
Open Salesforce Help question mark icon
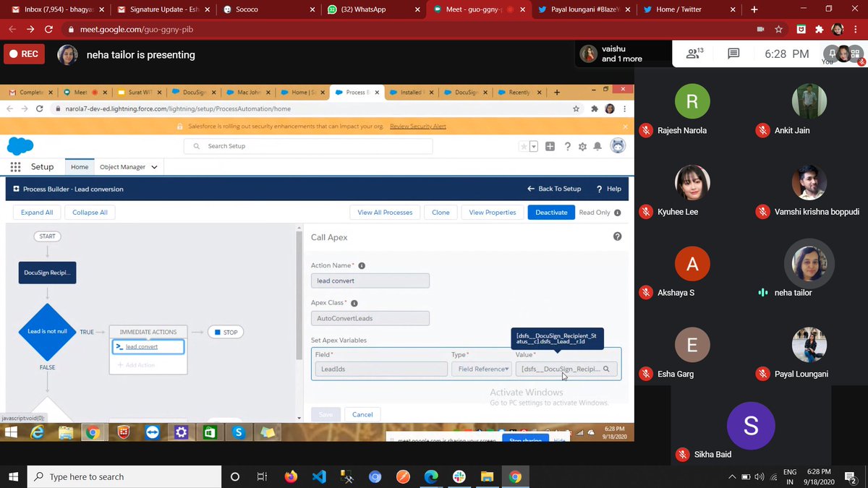[567, 146]
